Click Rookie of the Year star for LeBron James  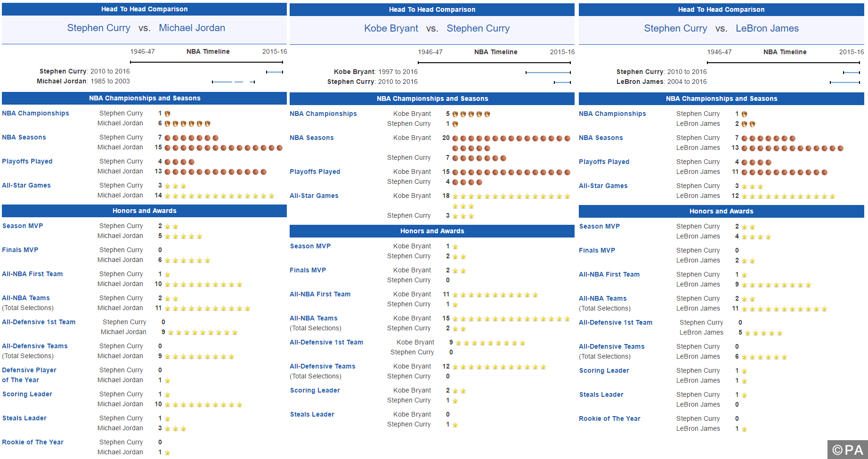click(x=744, y=429)
